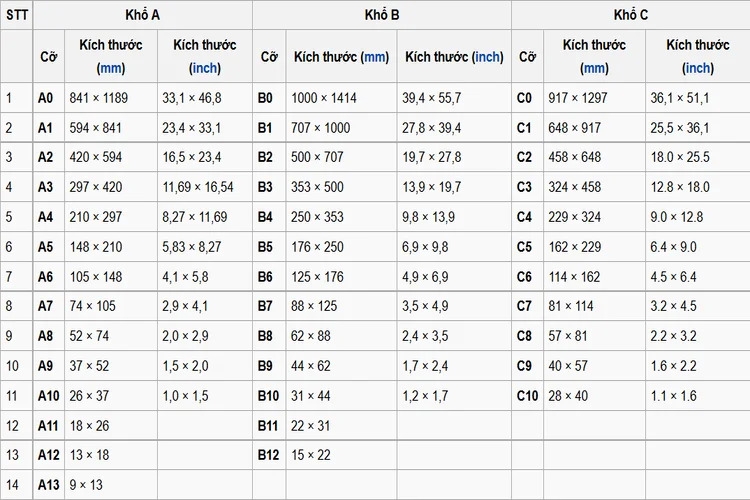Click the STT header cell
Screen dimensions: 750x500
[17, 15]
